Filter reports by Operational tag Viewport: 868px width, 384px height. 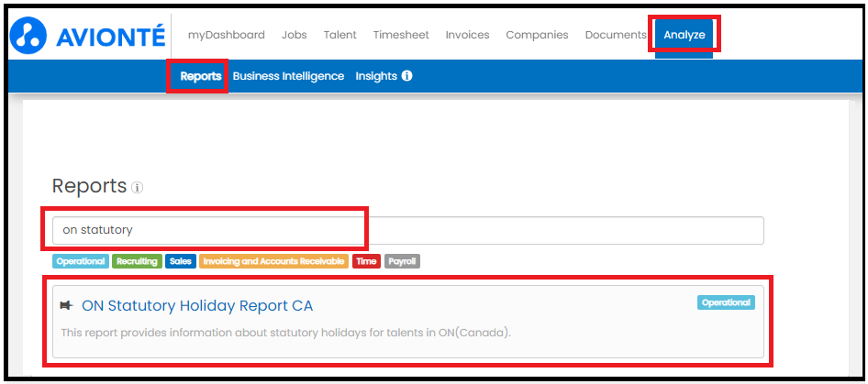click(81, 261)
